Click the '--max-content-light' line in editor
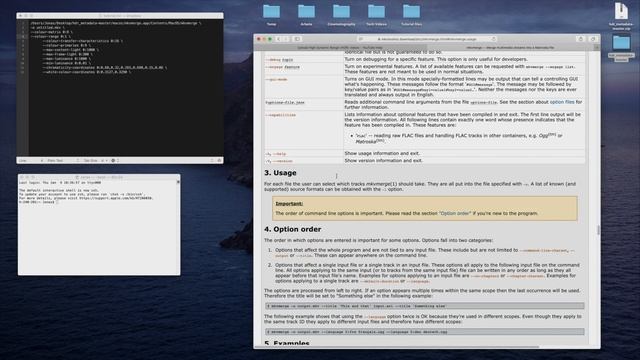 point(70,50)
